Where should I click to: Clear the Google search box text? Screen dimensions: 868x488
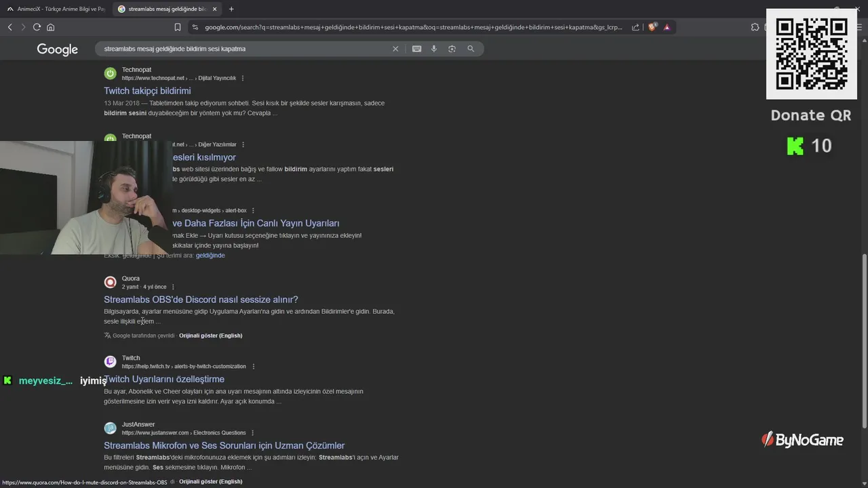click(x=395, y=49)
